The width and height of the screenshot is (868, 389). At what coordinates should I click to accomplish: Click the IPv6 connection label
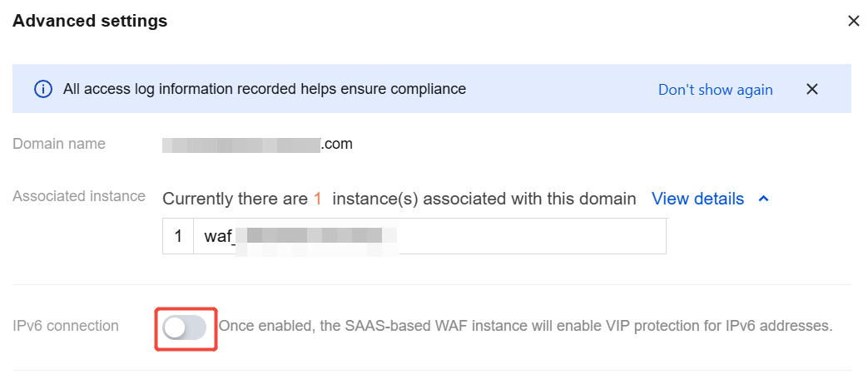(65, 326)
